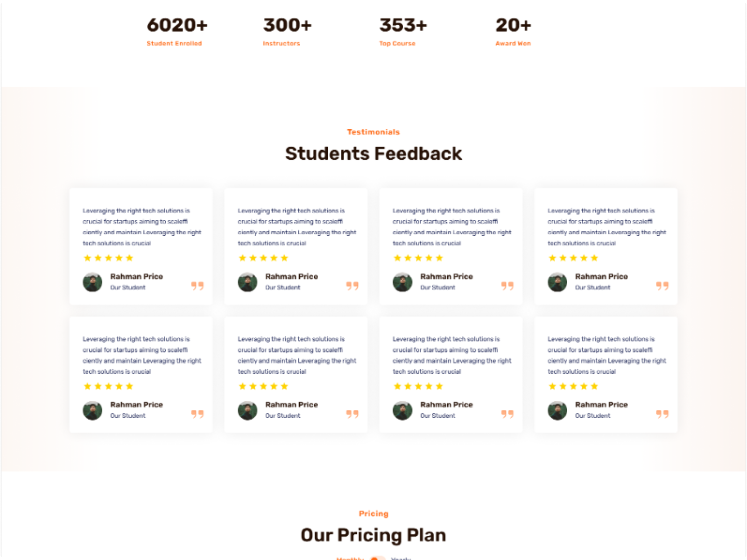Click Rahman Price name in second top-row card
Image resolution: width=747 pixels, height=560 pixels.
coord(291,276)
